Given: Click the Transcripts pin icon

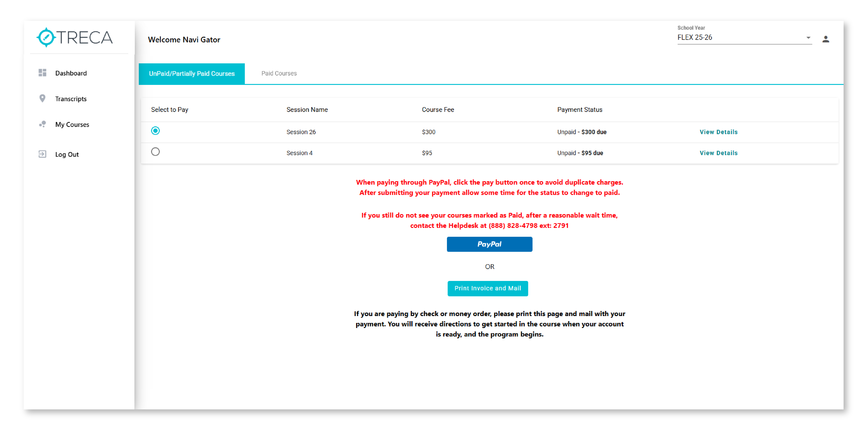Looking at the screenshot, I should pyautogui.click(x=43, y=98).
